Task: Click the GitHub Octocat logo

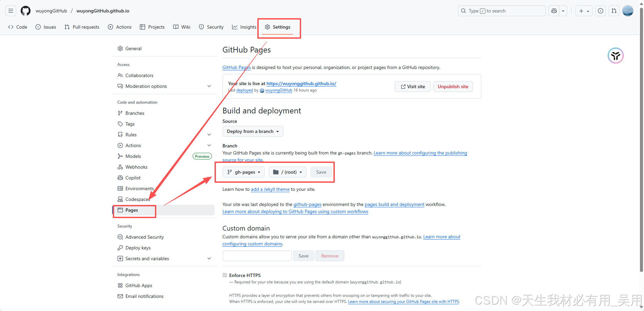Action: pyautogui.click(x=26, y=11)
